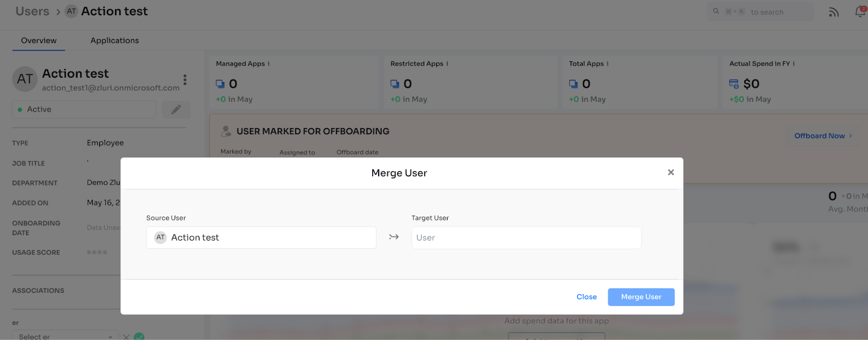Click the Managed Apps count icon

coord(220,84)
